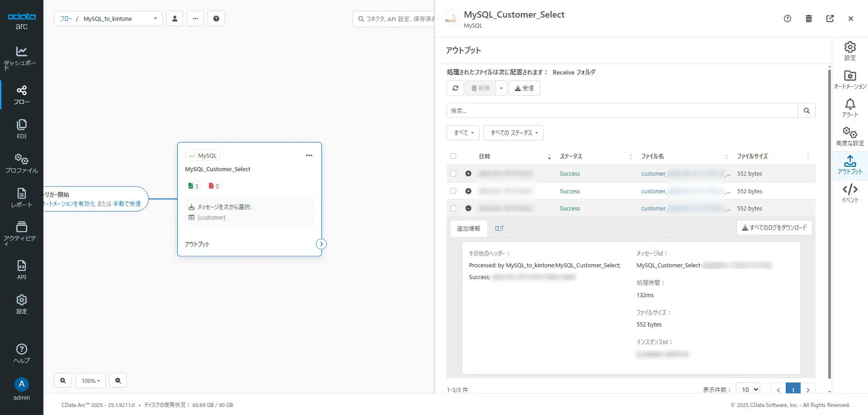Sort the table by 日時 column
The height and width of the screenshot is (415, 868).
pos(514,156)
